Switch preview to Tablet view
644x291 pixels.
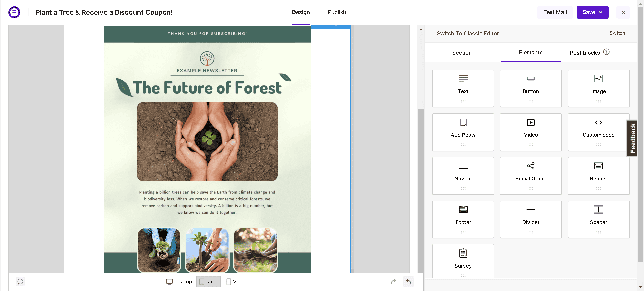209,282
